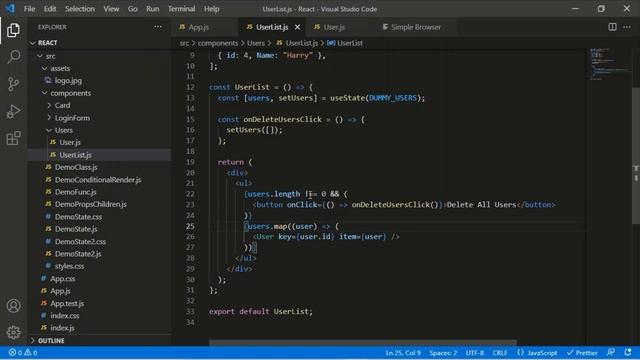Open DemoState2.js file
640x360 pixels.
[x=99, y=254]
